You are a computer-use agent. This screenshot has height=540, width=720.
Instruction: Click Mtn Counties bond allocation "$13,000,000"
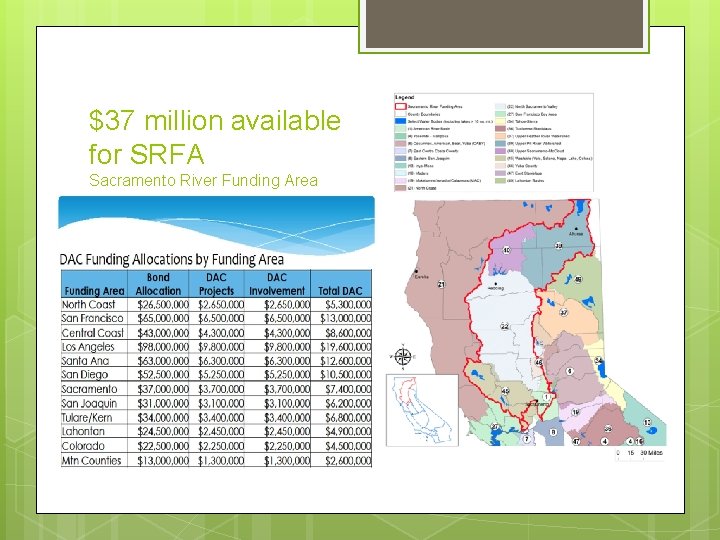(x=163, y=460)
